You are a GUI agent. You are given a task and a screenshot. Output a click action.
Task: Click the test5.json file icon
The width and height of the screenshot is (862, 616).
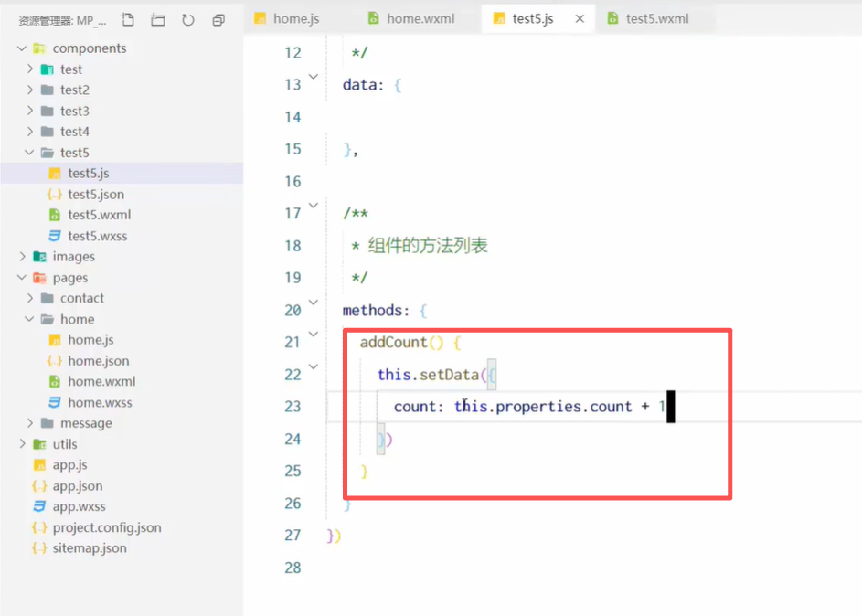pyautogui.click(x=55, y=194)
